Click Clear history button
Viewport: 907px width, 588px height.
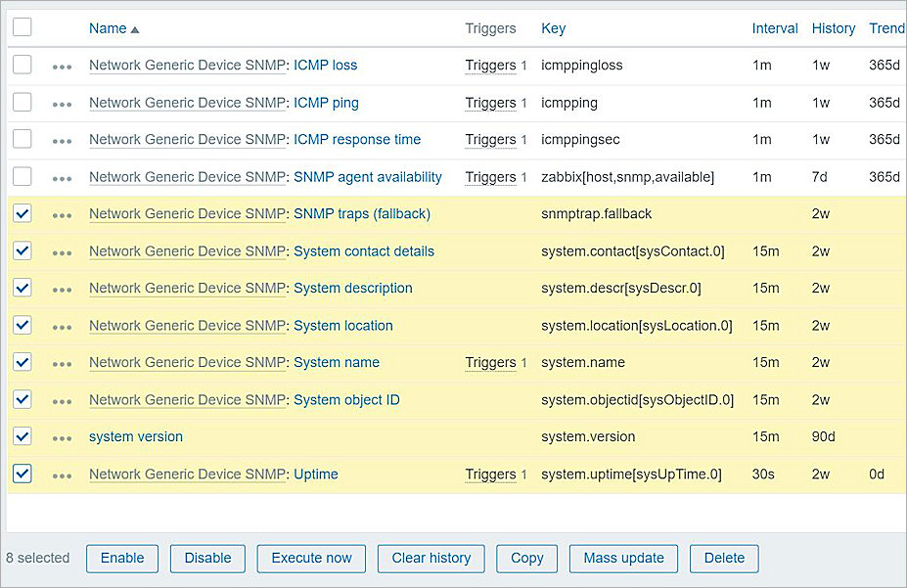pos(431,558)
